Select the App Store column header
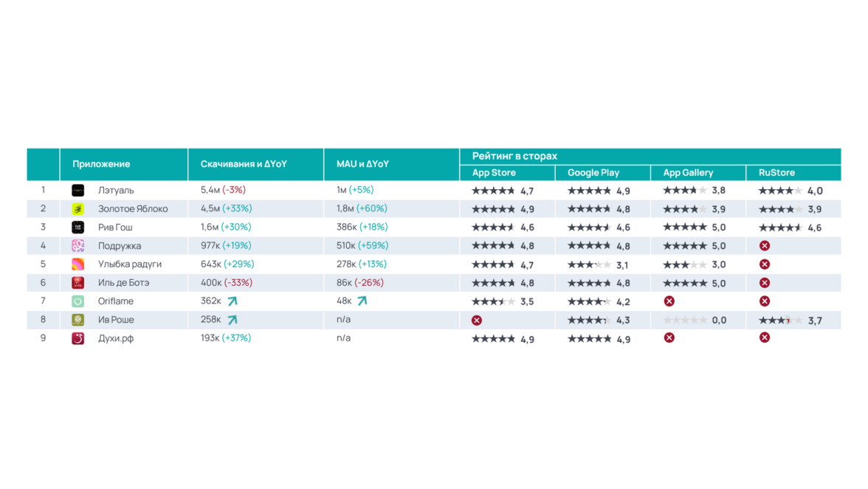Viewport: 868px width, 489px height. tap(494, 173)
